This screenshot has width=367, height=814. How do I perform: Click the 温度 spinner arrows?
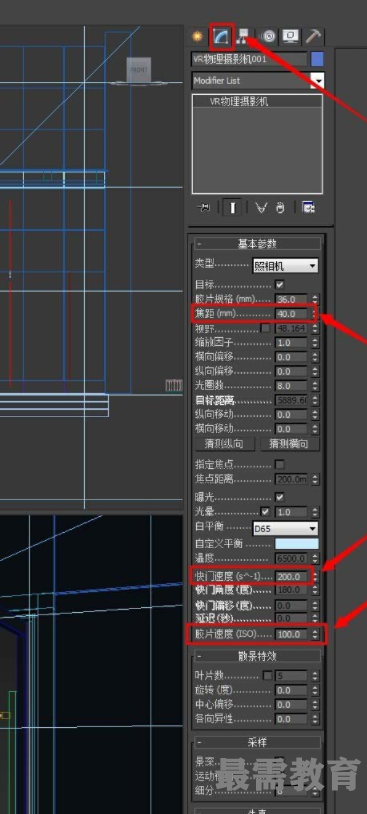(315, 559)
